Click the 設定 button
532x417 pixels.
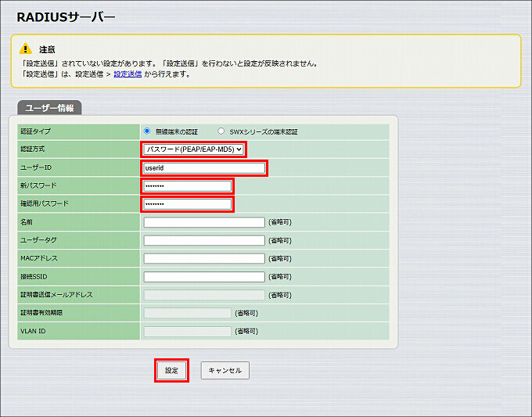171,371
